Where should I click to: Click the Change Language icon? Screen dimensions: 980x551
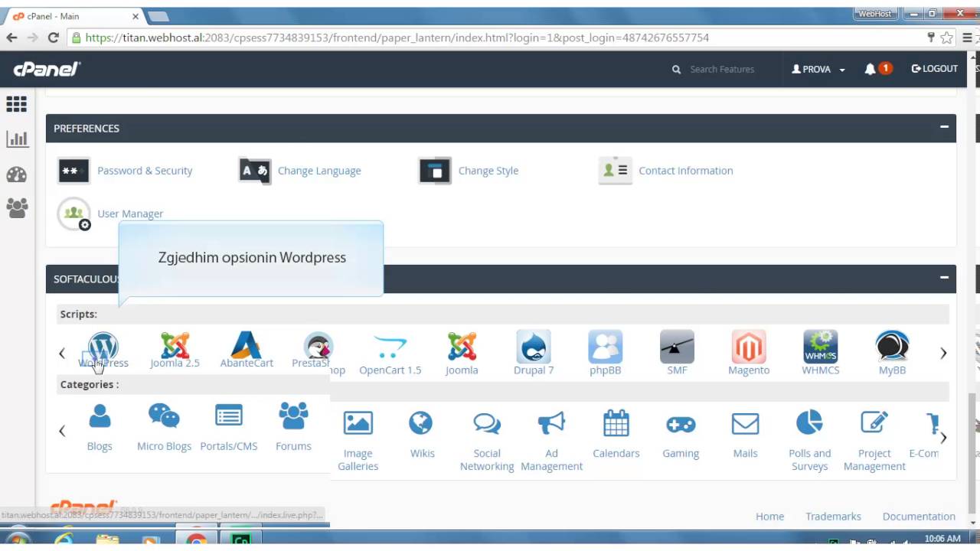click(254, 171)
